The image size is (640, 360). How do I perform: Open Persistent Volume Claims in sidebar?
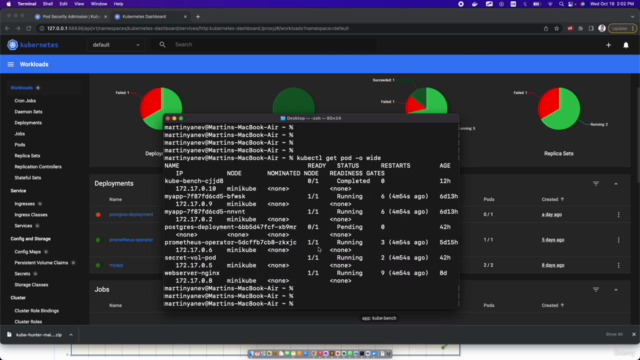tap(41, 263)
